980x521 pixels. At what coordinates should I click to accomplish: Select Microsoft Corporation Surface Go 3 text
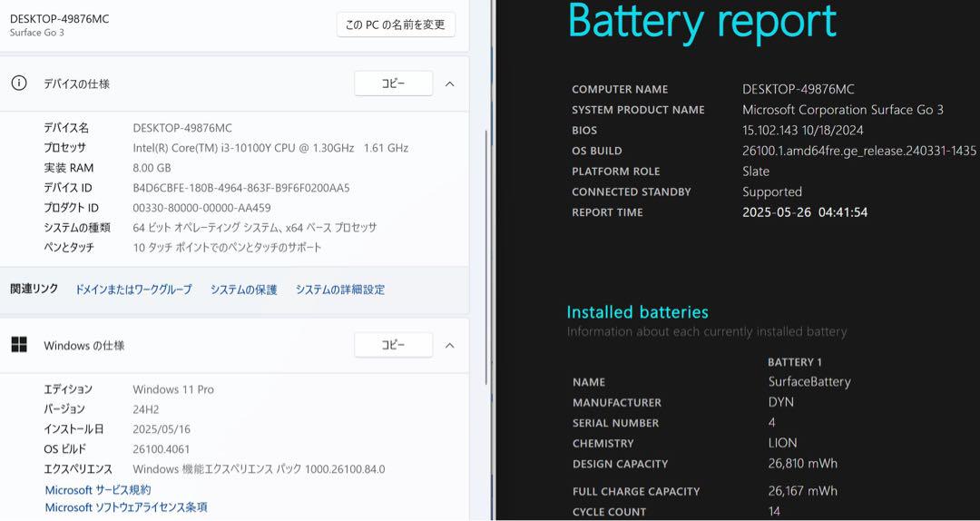coord(842,110)
